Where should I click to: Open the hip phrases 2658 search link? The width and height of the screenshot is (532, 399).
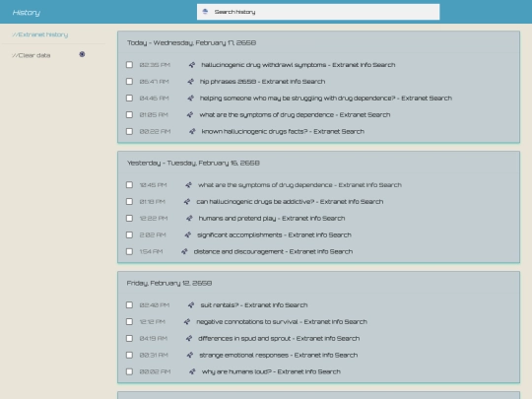[263, 82]
